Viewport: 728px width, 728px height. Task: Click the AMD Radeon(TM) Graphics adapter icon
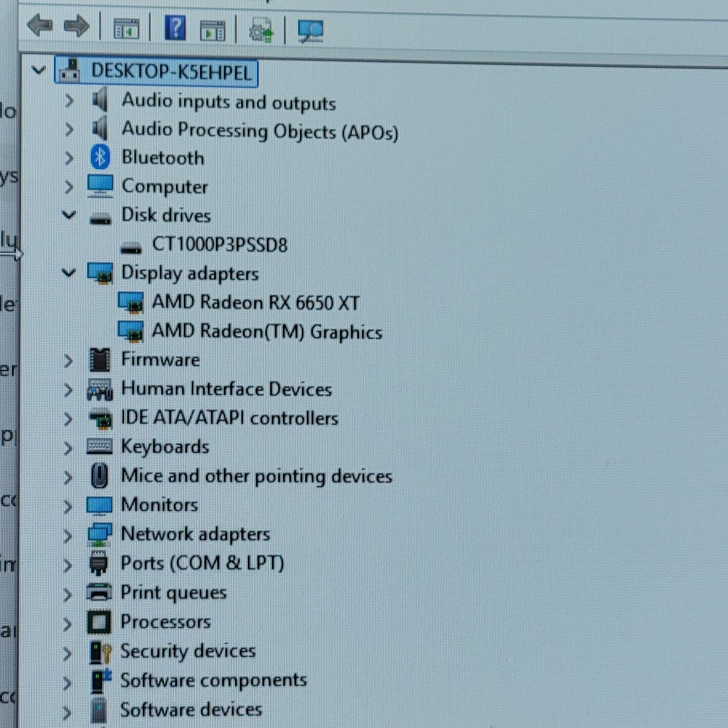(x=130, y=331)
